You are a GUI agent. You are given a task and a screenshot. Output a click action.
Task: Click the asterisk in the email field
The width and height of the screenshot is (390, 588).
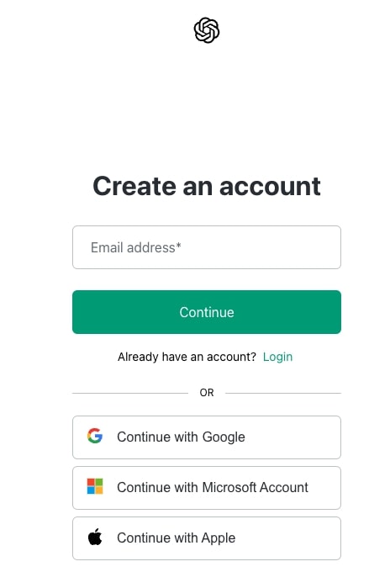(x=179, y=245)
